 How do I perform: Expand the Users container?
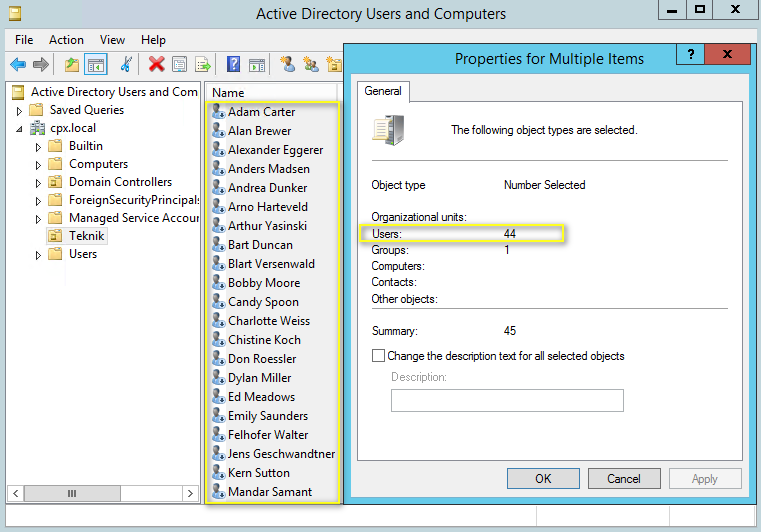pos(38,255)
